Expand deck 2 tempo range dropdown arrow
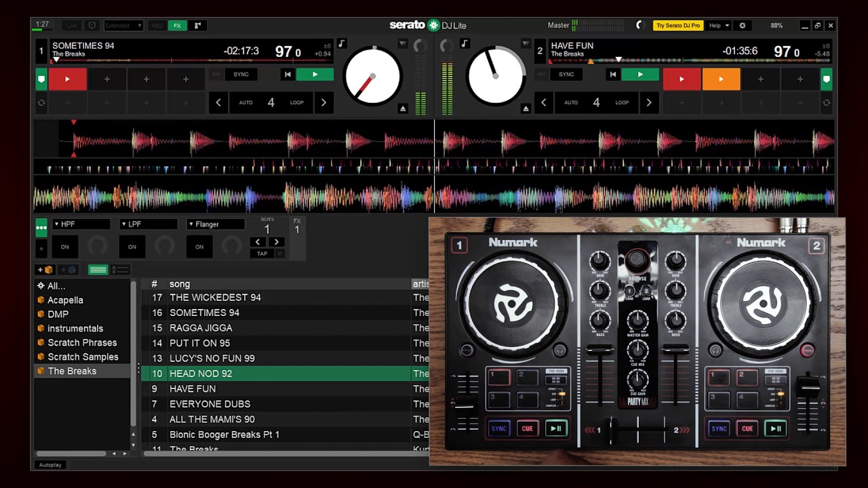Viewport: 868px width, 488px height. [526, 44]
